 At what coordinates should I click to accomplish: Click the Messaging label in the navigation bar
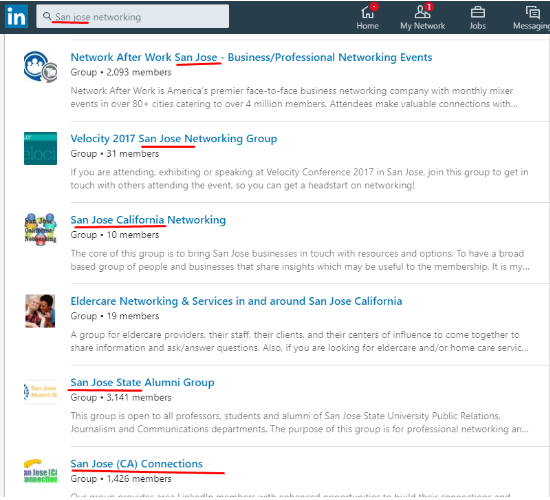[531, 26]
